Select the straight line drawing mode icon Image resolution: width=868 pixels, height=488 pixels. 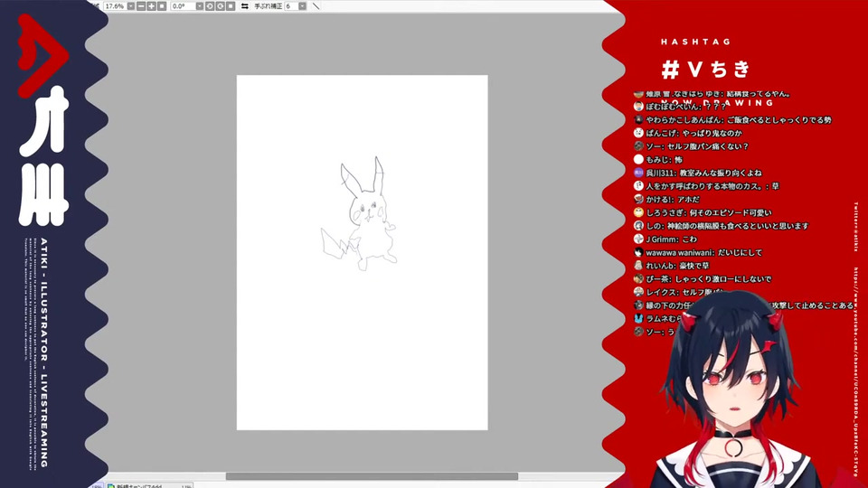[x=316, y=6]
